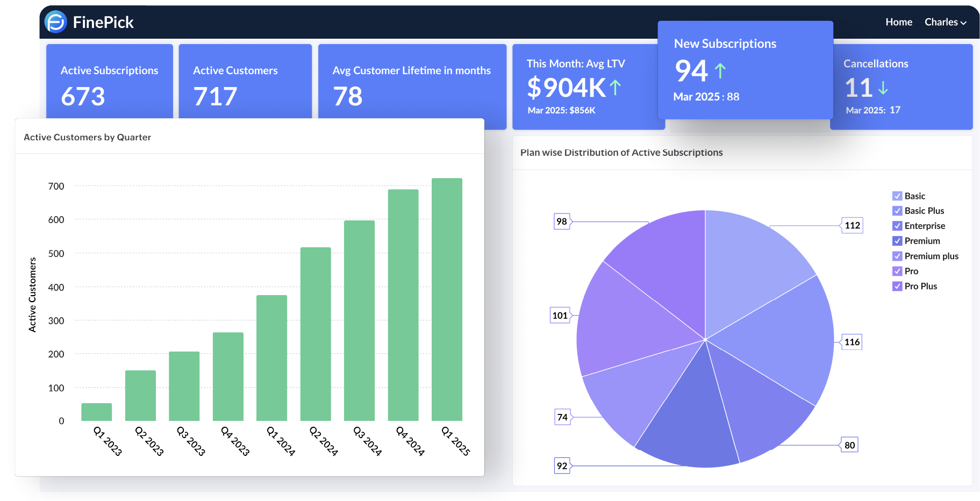Click the Active Subscriptions card
Image resolution: width=980 pixels, height=501 pixels.
tap(109, 81)
